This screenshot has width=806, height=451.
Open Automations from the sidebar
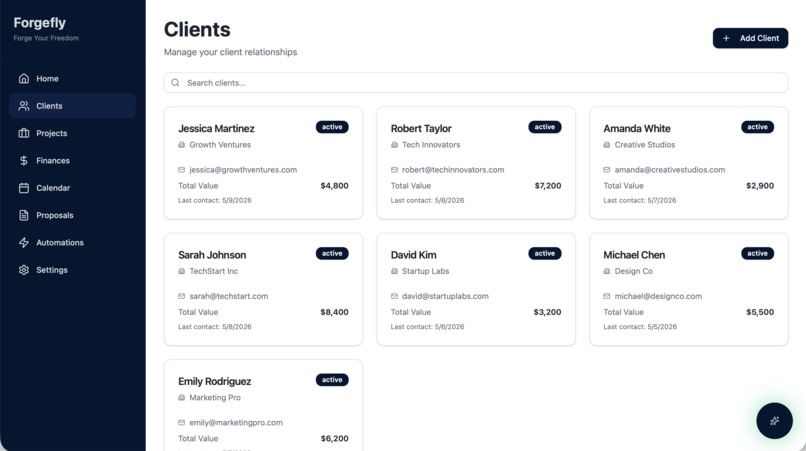point(72,242)
